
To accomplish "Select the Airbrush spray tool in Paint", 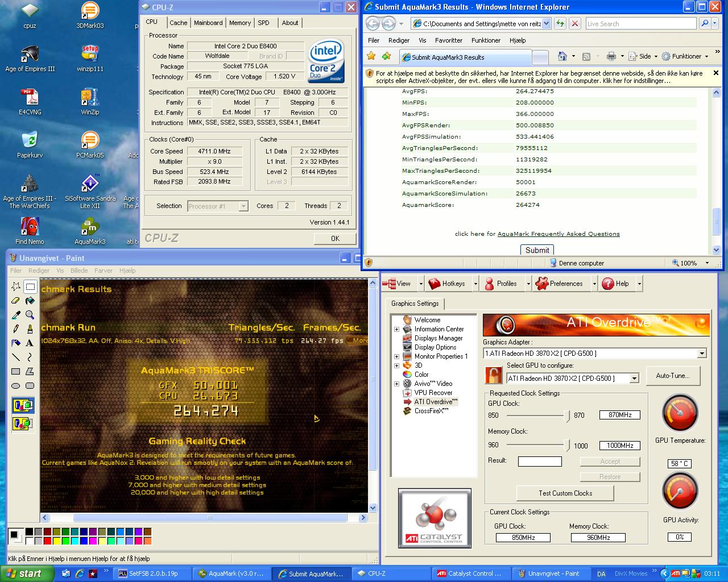I will point(16,343).
